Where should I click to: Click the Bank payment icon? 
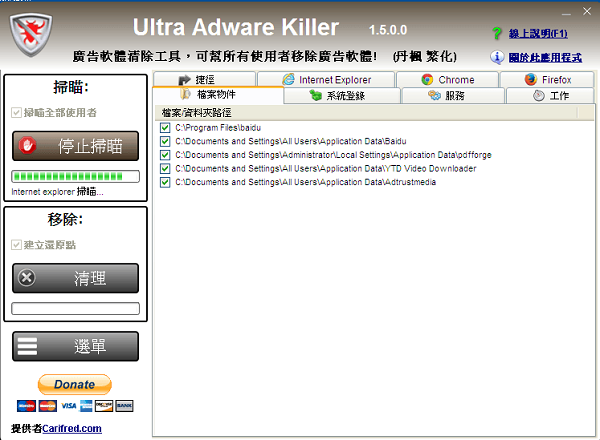tap(124, 406)
